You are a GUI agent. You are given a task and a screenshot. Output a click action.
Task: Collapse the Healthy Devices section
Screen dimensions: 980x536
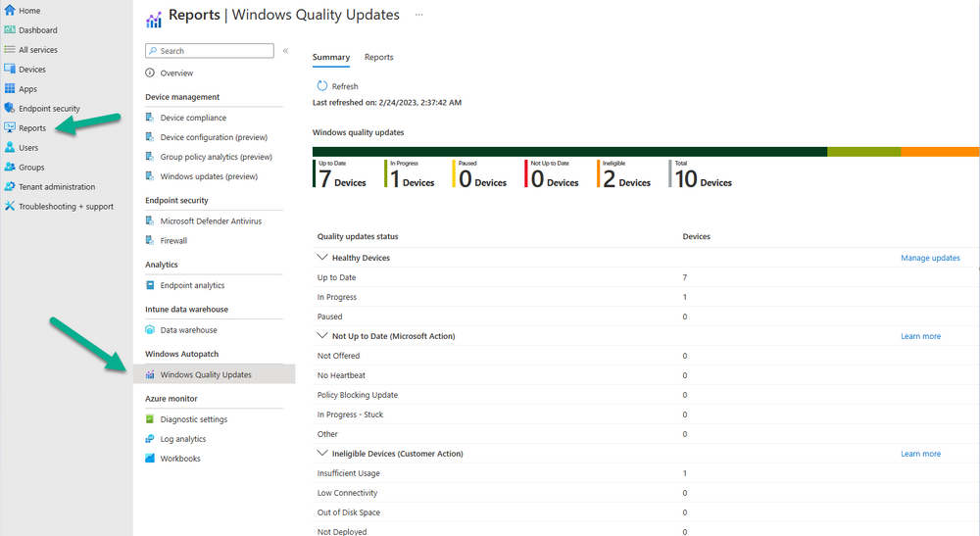tap(322, 257)
